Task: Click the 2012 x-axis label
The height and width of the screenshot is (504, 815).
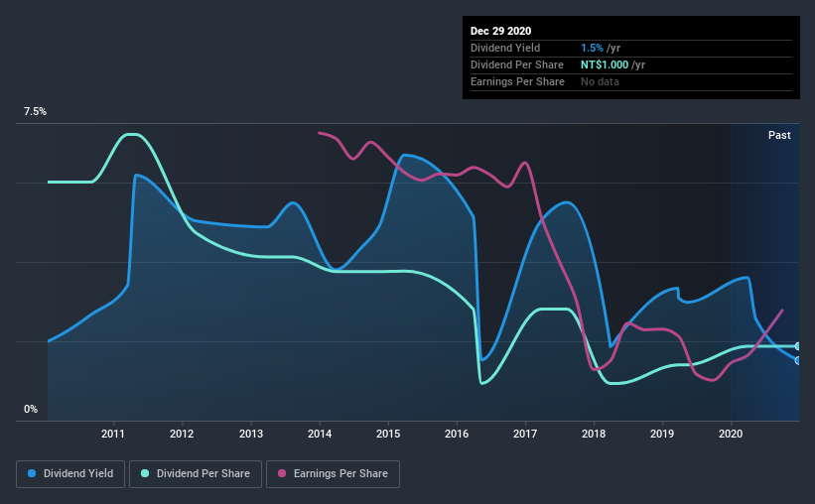Action: (x=182, y=434)
